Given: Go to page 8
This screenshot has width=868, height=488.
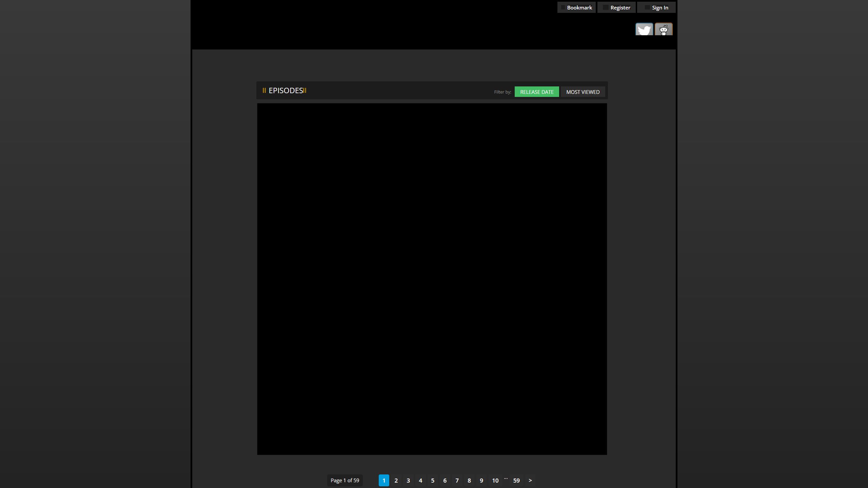Looking at the screenshot, I should 469,480.
